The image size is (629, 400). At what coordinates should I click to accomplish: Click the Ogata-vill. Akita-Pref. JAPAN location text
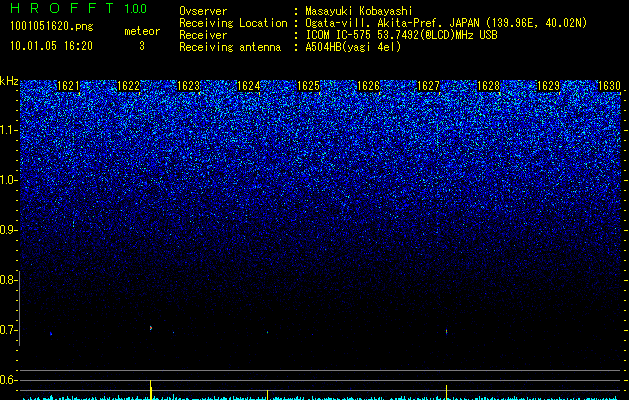(446, 23)
